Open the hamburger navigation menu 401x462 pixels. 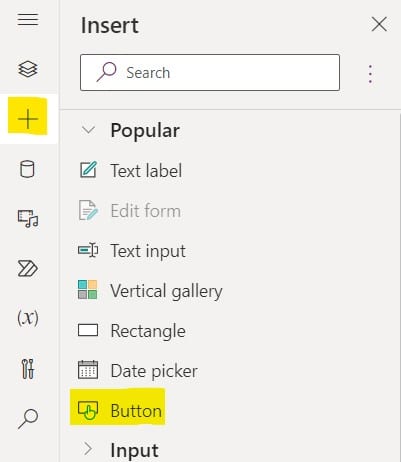[x=28, y=20]
